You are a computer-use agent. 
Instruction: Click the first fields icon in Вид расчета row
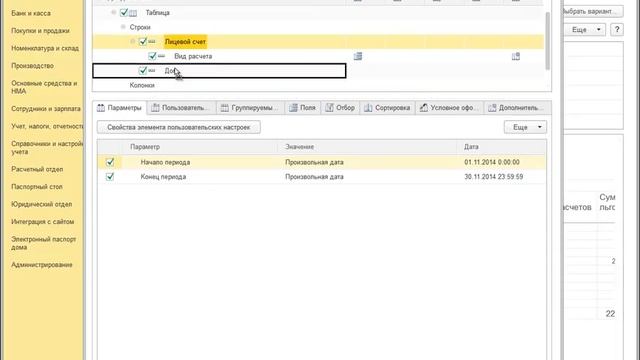358,56
